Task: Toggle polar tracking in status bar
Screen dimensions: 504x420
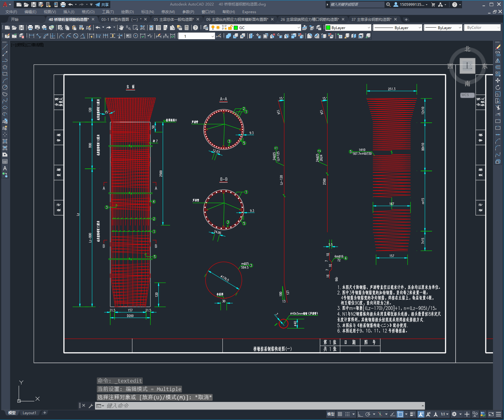Action: 368,414
